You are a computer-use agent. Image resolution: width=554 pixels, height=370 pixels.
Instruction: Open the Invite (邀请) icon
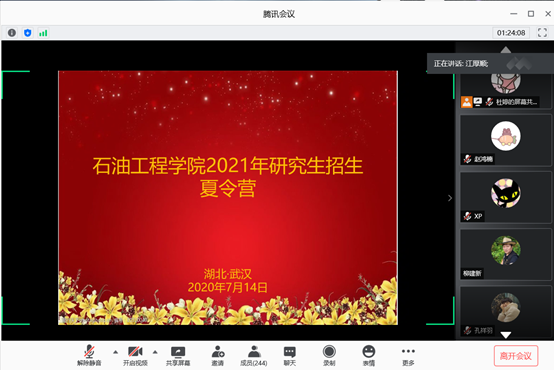(218, 356)
